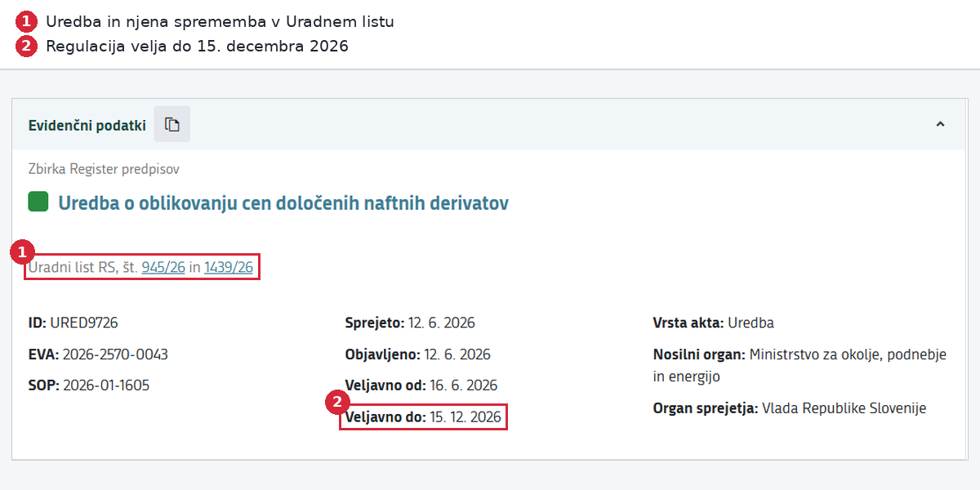Select the SOP number 2026-01-1605
Viewport: 980px width, 490px height.
click(106, 385)
